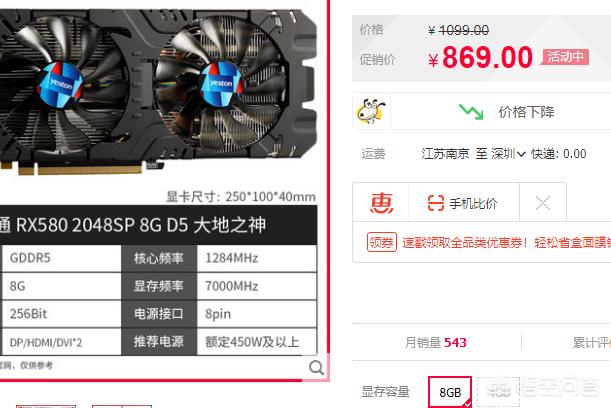Click the 价格下降 price drop label
Viewport: 611px width, 408px height.
pos(526,112)
